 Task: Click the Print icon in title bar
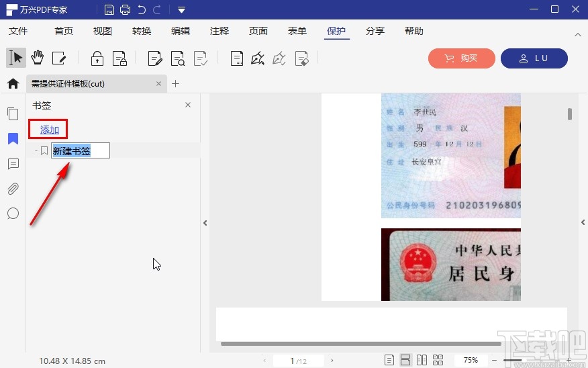pos(126,10)
